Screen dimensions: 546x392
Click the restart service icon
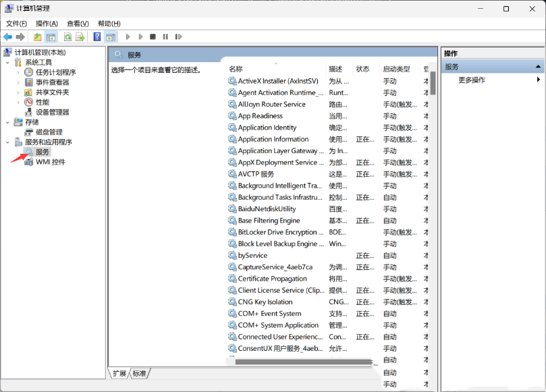178,36
